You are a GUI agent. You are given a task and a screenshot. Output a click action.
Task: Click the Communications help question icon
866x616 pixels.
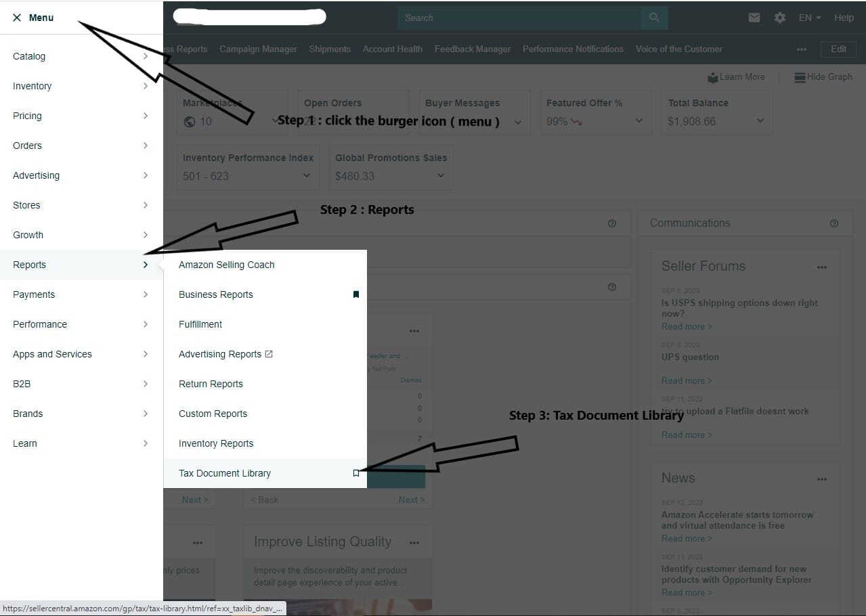coord(833,223)
